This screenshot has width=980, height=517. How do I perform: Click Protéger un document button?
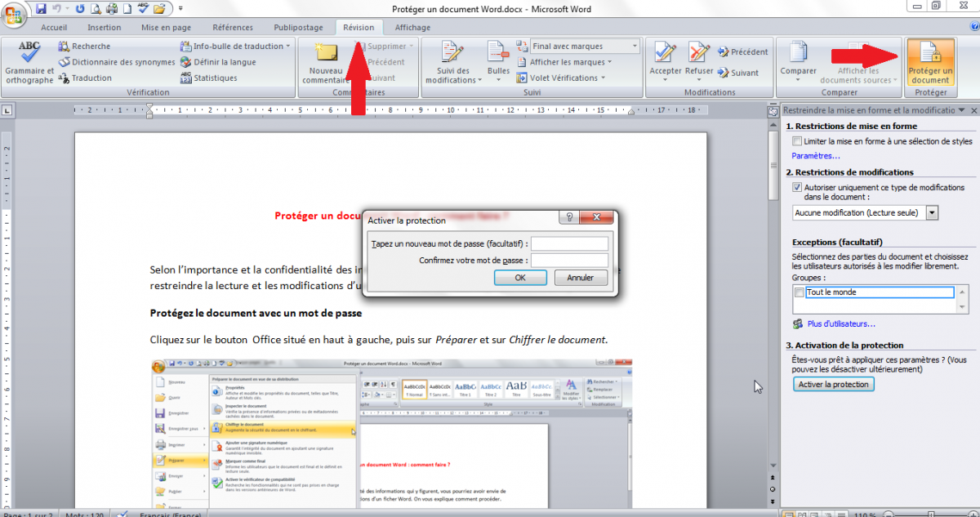[930, 62]
